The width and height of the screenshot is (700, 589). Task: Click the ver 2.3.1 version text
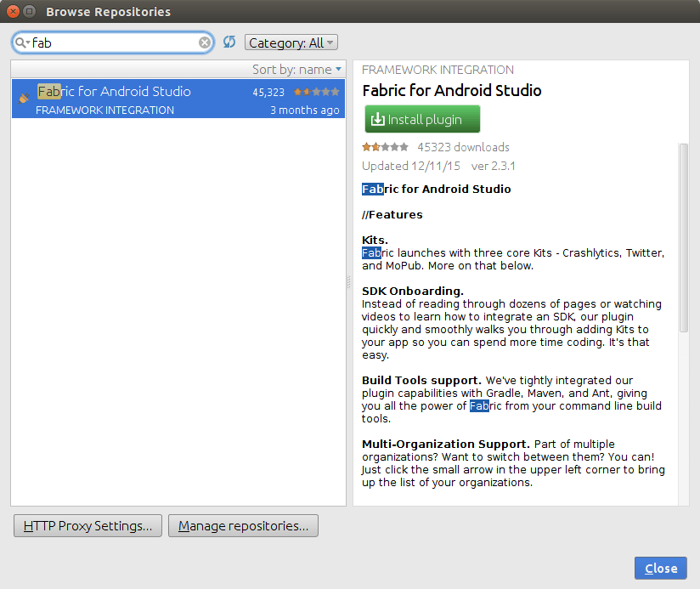tap(494, 166)
